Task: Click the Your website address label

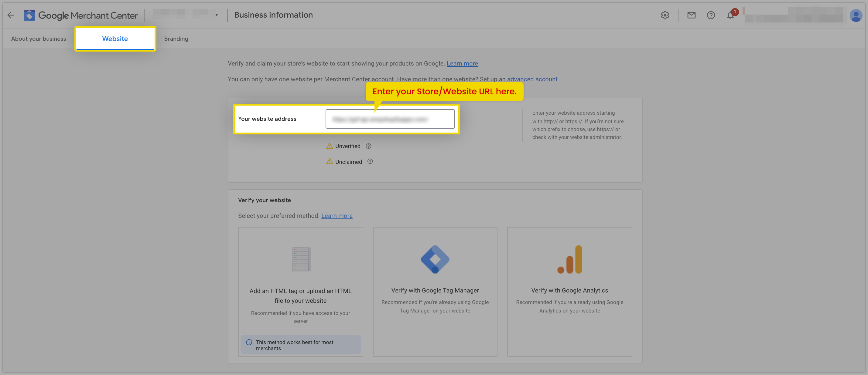Action: pos(267,119)
